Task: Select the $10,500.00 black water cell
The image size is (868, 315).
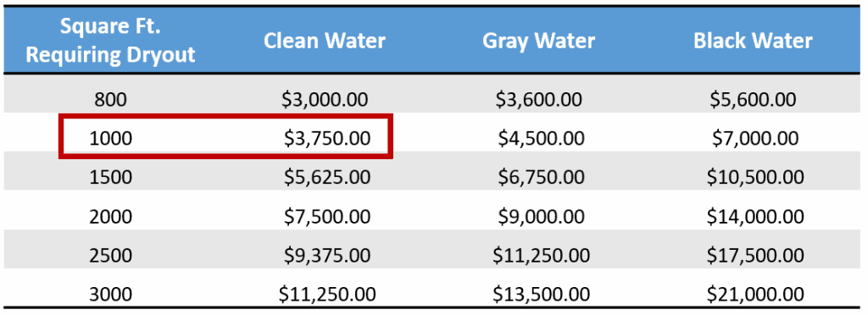Action: point(755,177)
